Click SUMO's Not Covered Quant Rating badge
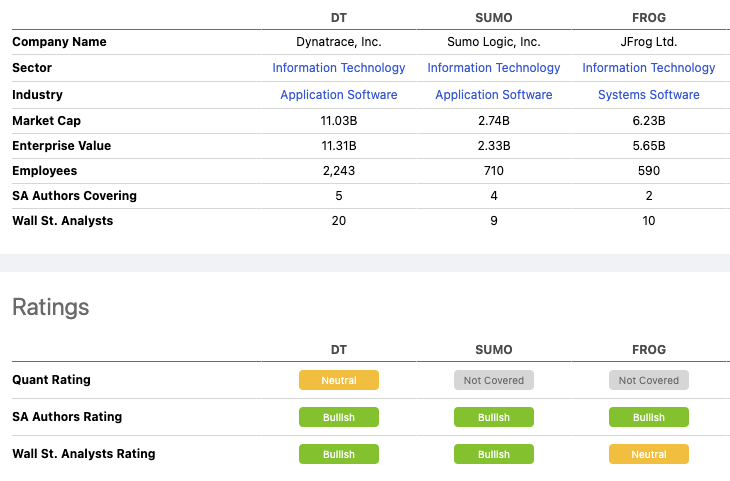This screenshot has height=481, width=730. pos(494,380)
